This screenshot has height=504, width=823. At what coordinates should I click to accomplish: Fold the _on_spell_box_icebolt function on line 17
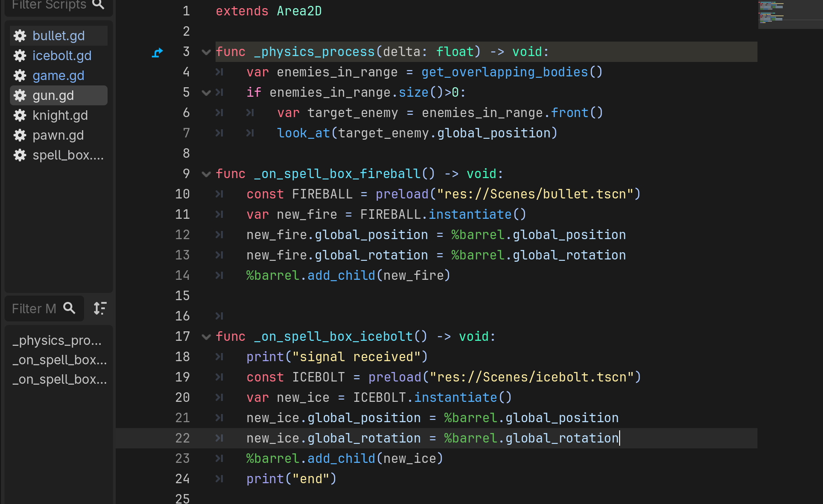pos(206,337)
